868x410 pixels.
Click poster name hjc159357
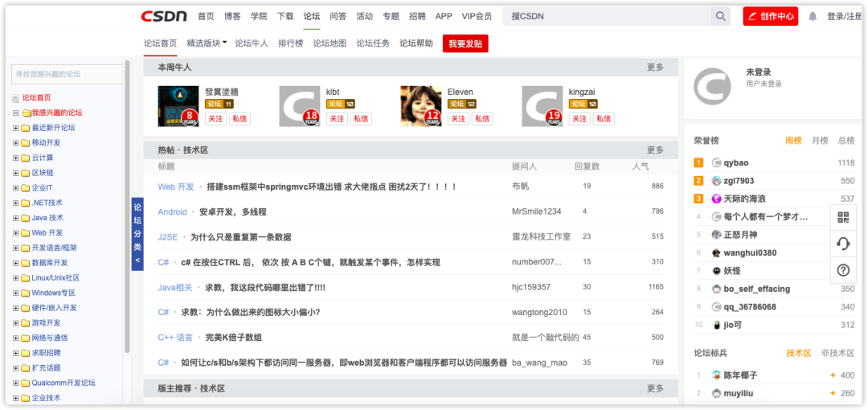tap(531, 287)
